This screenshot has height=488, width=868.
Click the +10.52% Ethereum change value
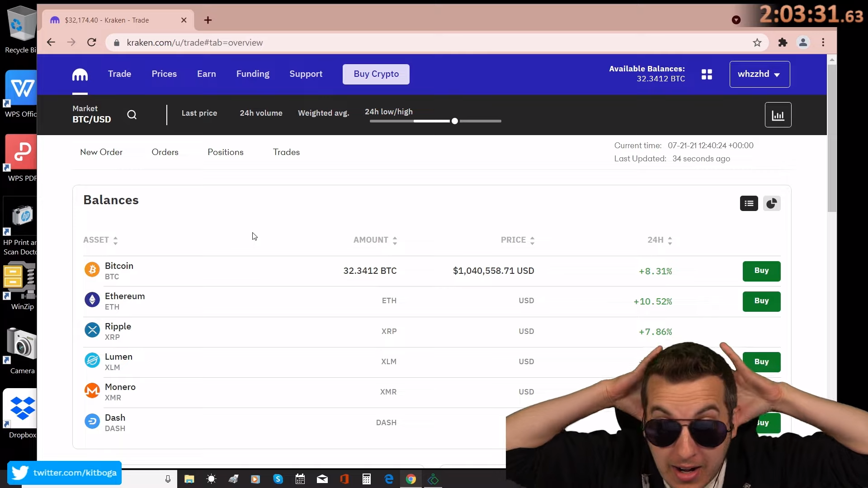click(653, 301)
